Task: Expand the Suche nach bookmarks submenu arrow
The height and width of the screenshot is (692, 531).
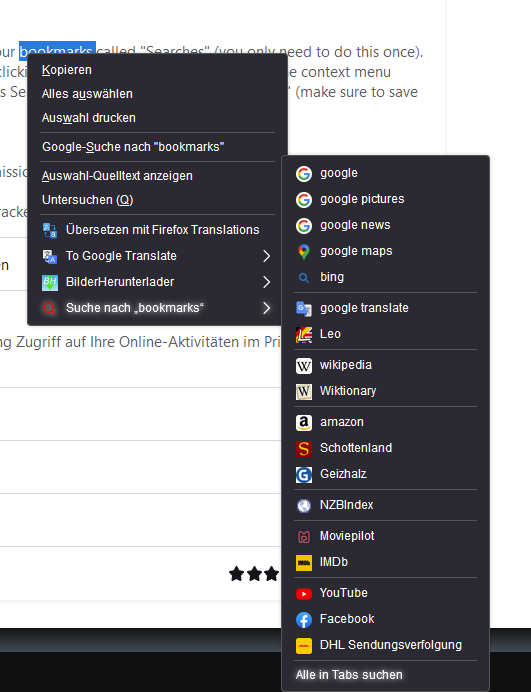Action: pos(266,308)
